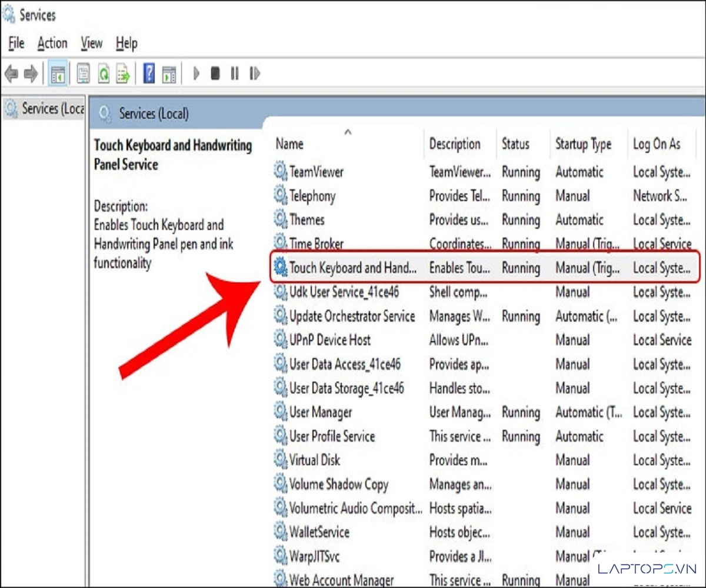Select the Update Orchestrator Service entry
This screenshot has width=706, height=588.
point(352,316)
